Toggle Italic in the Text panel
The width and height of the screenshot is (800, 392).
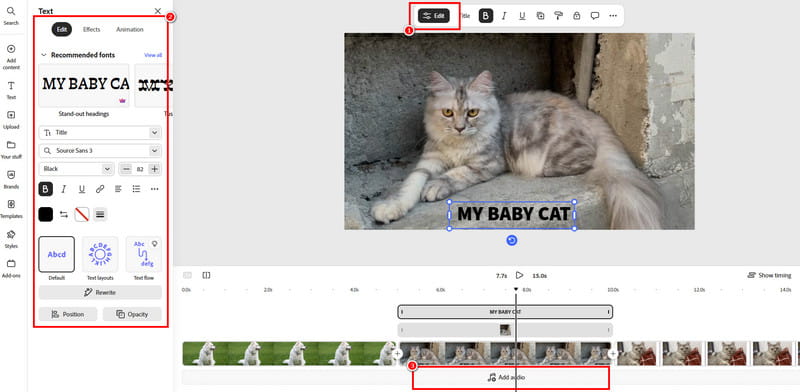(x=64, y=189)
